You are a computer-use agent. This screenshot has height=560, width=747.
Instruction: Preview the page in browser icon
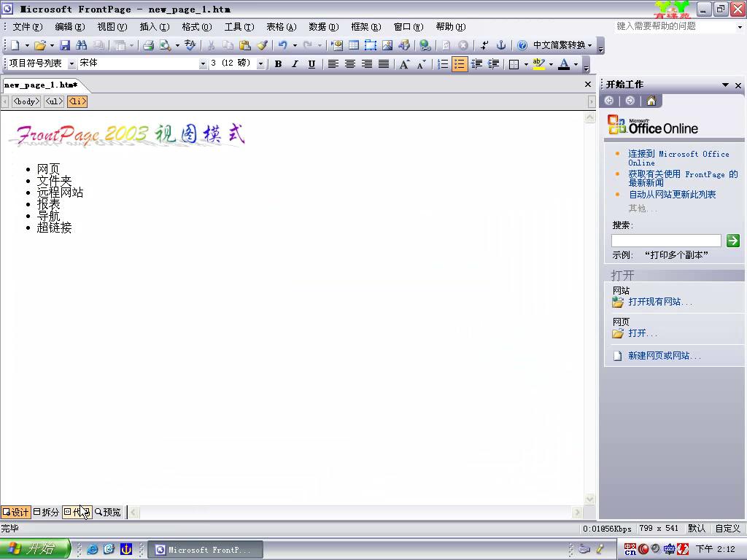(x=166, y=45)
